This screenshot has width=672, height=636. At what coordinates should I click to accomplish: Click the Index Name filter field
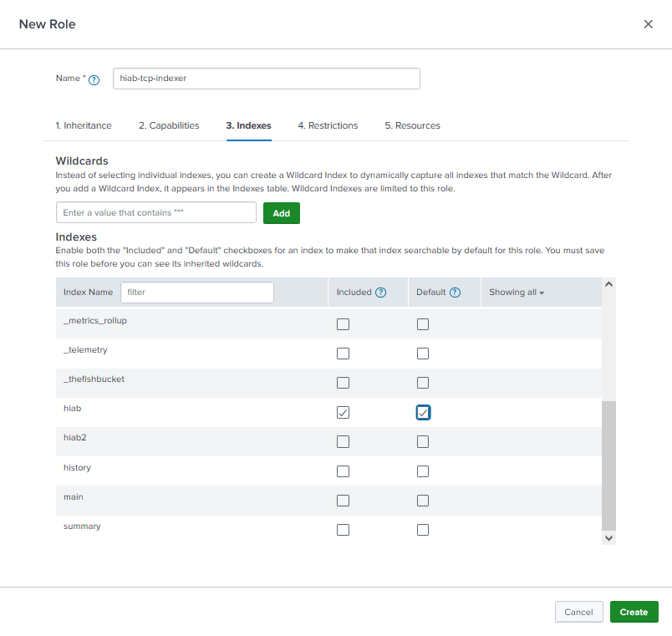pos(196,292)
